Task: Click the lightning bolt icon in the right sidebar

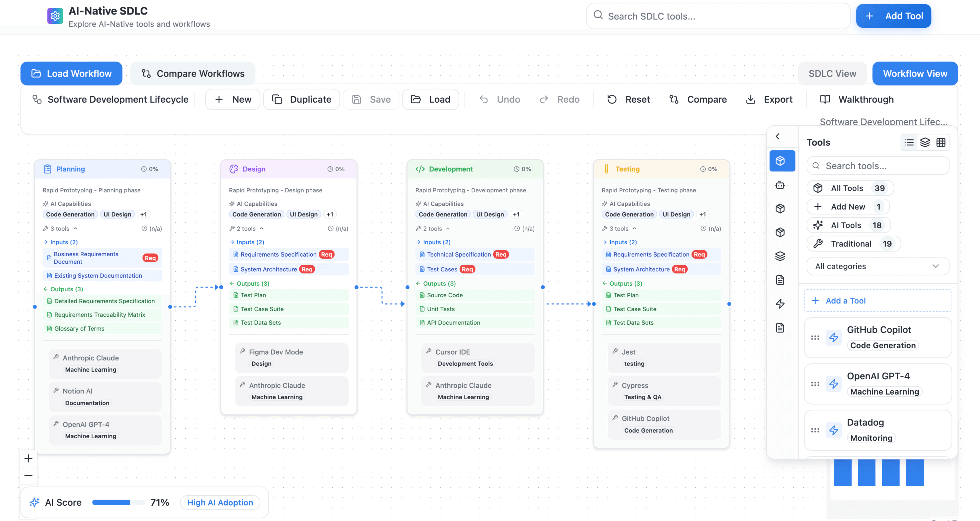Action: pos(780,304)
